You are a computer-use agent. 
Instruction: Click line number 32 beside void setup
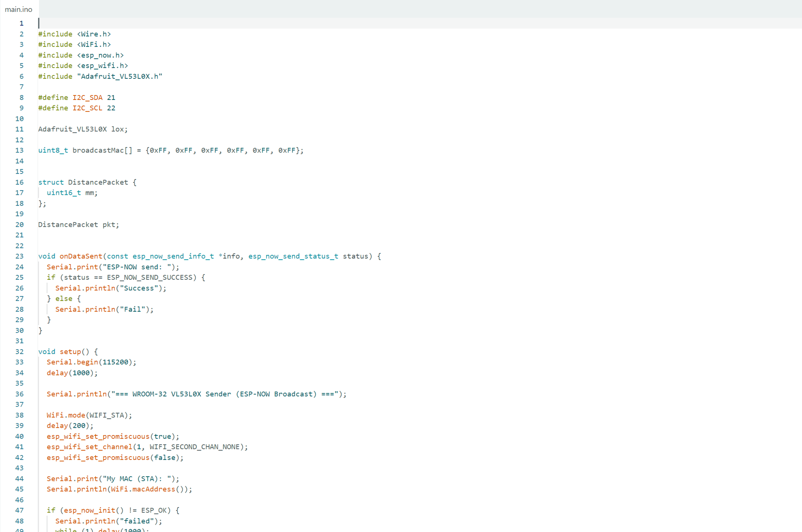pyautogui.click(x=20, y=352)
